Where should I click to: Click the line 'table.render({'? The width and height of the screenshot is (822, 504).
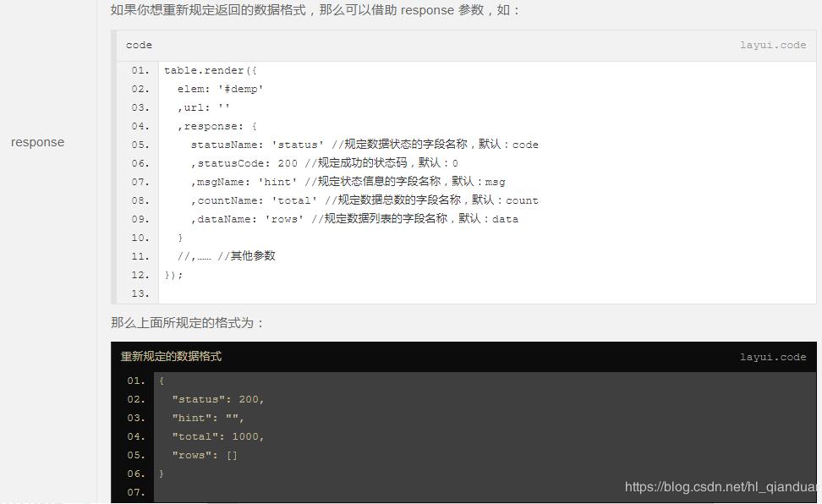211,70
